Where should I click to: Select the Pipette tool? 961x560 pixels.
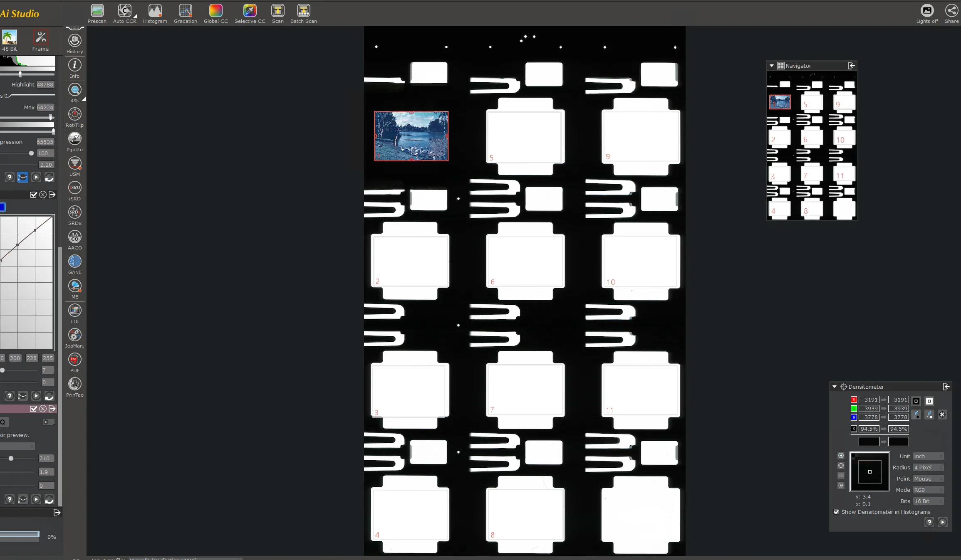tap(75, 139)
